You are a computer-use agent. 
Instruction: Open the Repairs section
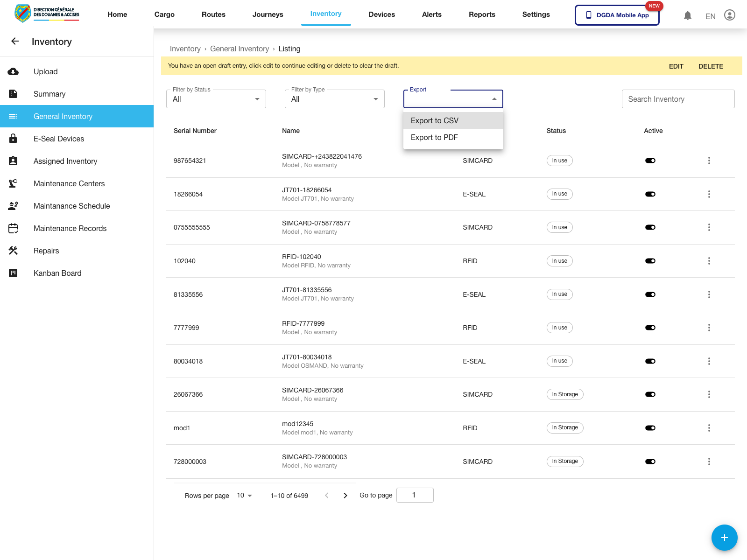click(x=46, y=251)
